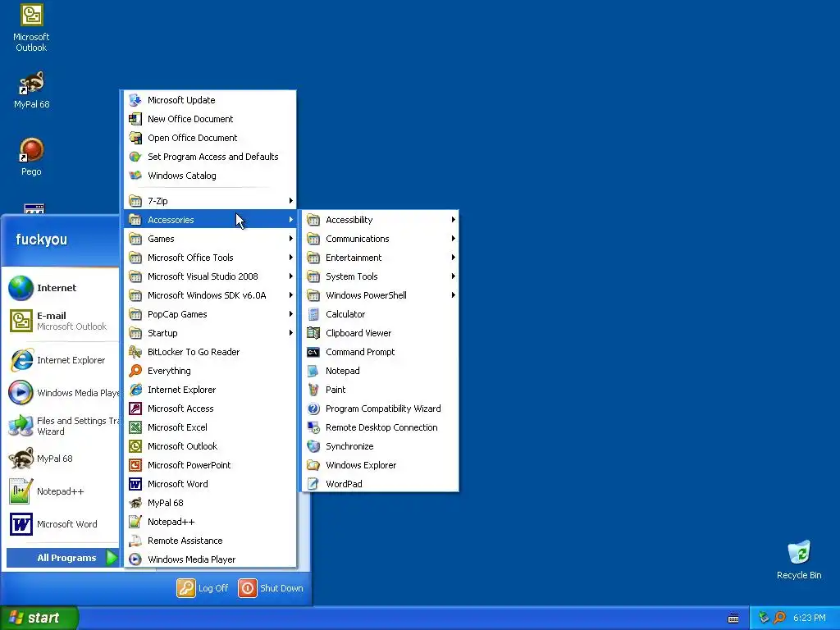Expand the Accessibility submenu
Screen dimensions: 840x630
pos(381,220)
